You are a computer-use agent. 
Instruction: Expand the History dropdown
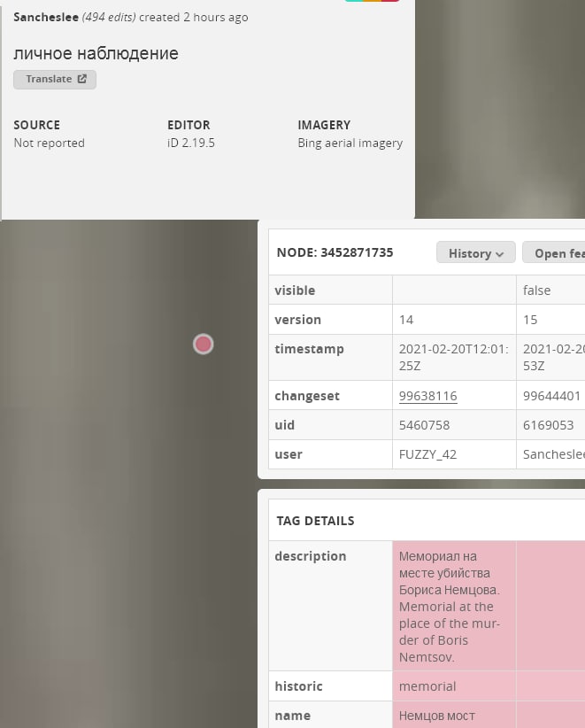tap(475, 253)
